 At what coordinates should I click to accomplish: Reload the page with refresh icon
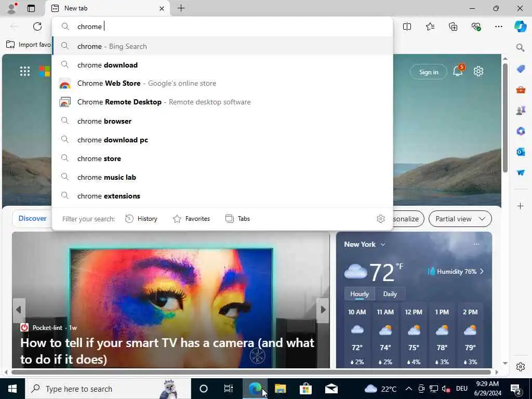click(37, 26)
